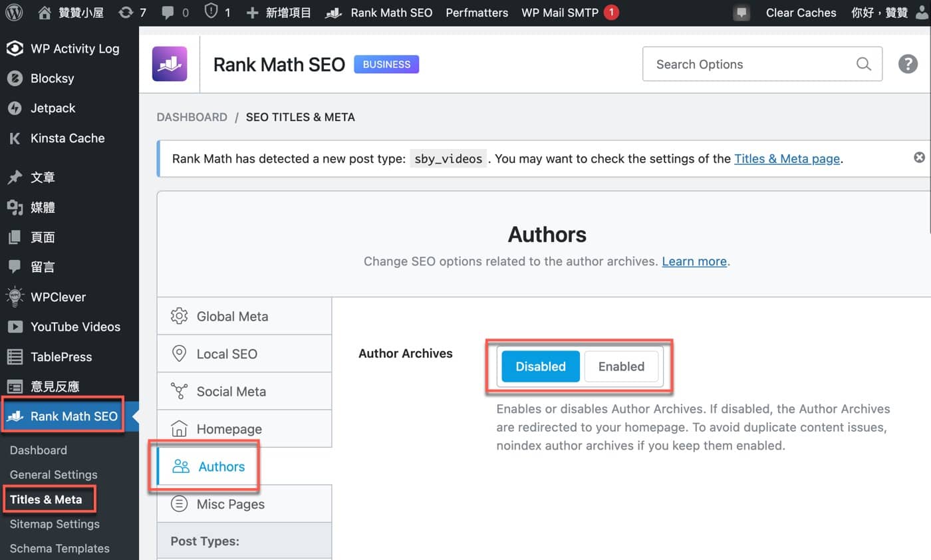Open the Titles & Meta page link
931x560 pixels.
point(787,159)
